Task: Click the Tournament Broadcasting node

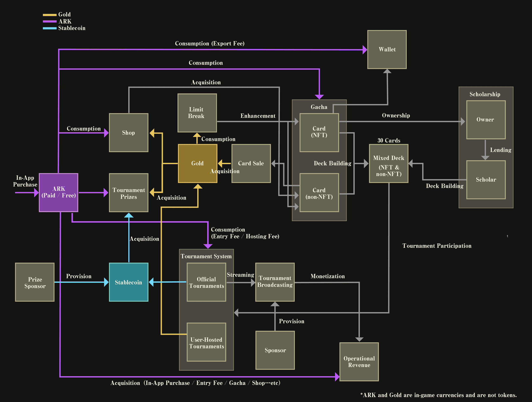Action: coord(275,282)
